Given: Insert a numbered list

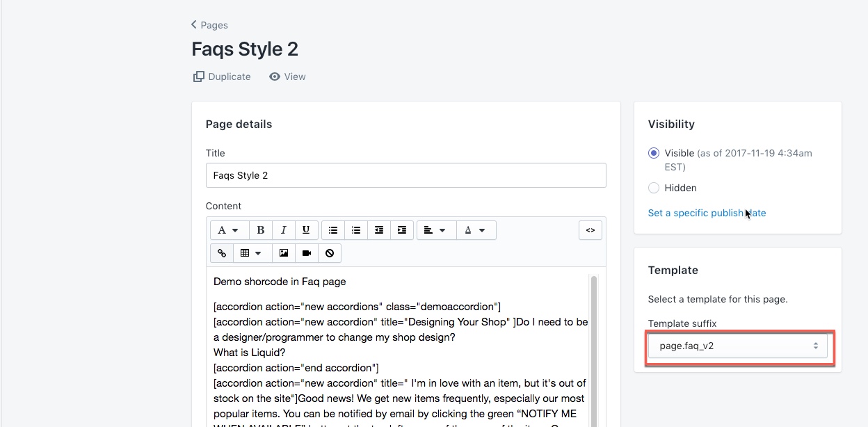Looking at the screenshot, I should pos(356,230).
